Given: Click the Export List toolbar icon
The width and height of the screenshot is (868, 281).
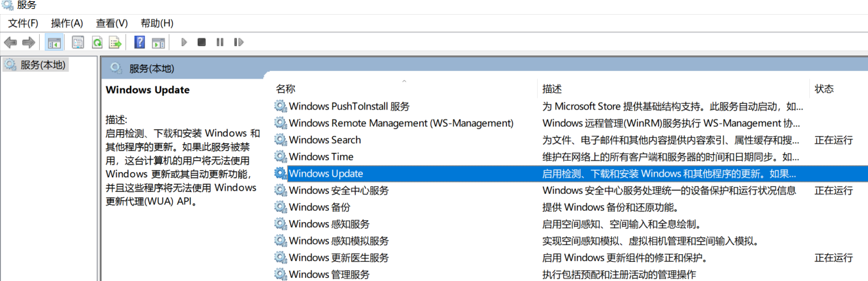Looking at the screenshot, I should (x=115, y=42).
